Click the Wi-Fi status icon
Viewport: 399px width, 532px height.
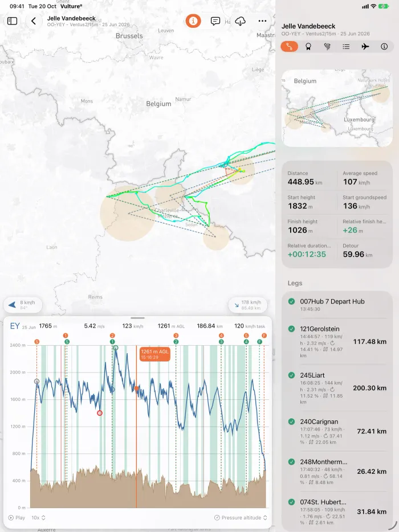(x=373, y=6)
